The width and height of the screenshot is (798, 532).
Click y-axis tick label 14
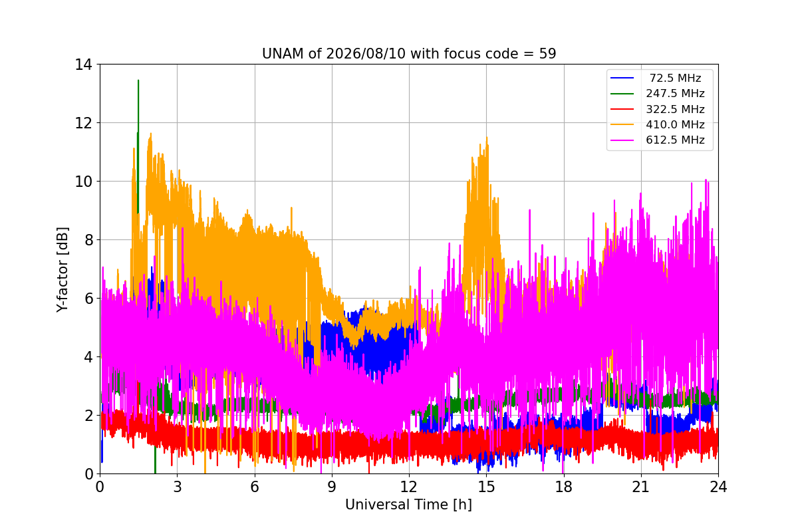[84, 65]
